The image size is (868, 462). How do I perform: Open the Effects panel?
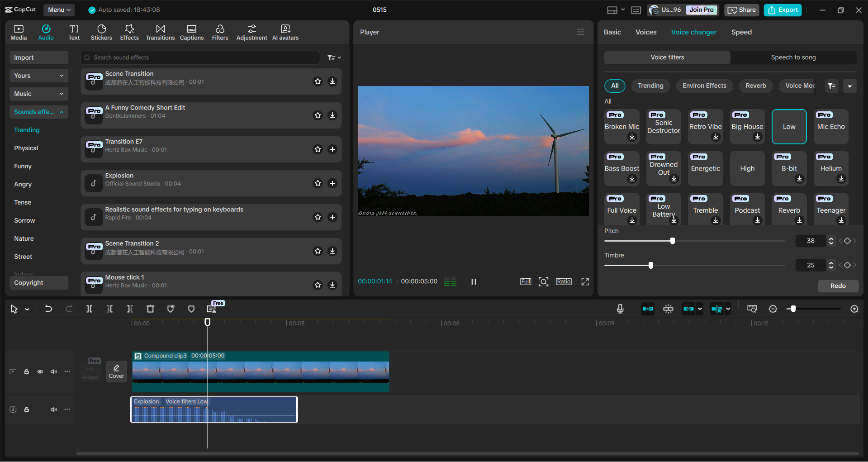(x=129, y=32)
